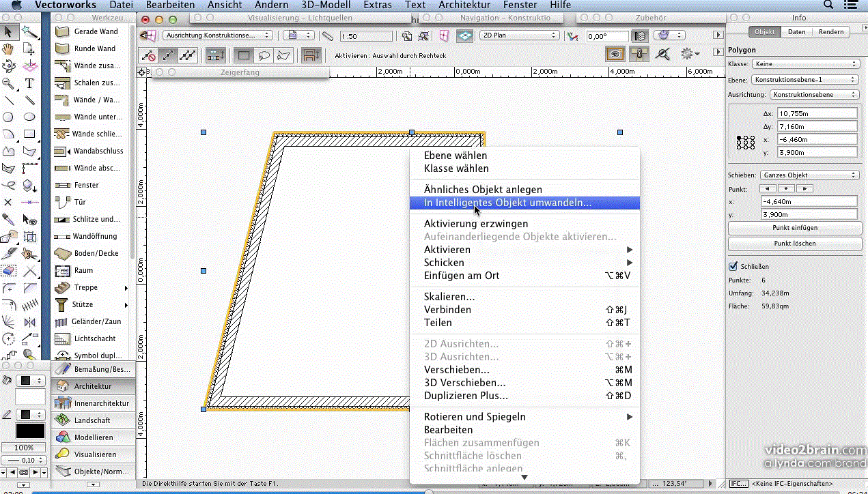This screenshot has width=868, height=494.
Task: Choose 'Duplizieren Plus...' in context menu
Action: tap(524, 396)
